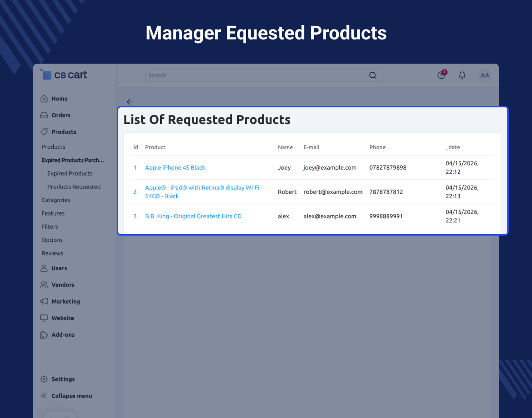This screenshot has width=532, height=418.
Task: Open Filters in the sidebar
Action: click(50, 227)
